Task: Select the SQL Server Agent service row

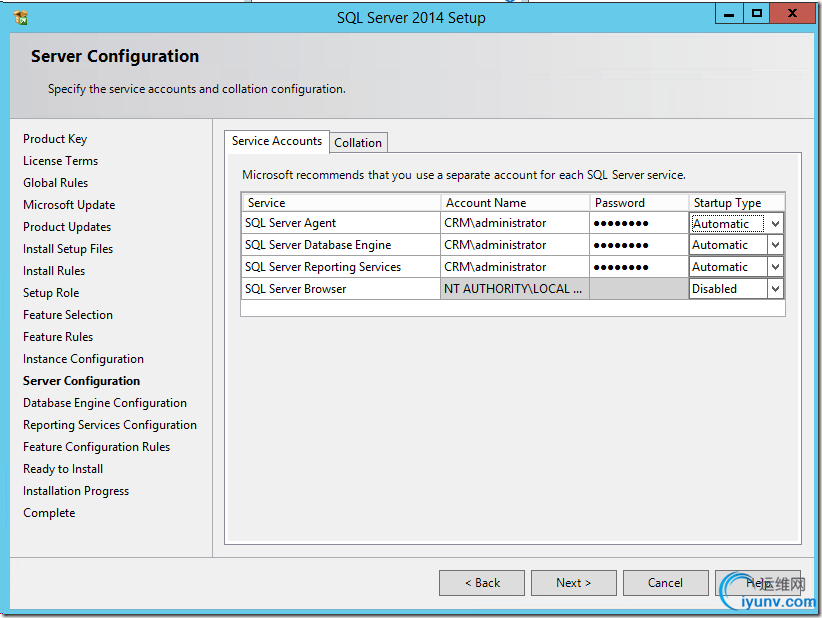Action: [341, 223]
